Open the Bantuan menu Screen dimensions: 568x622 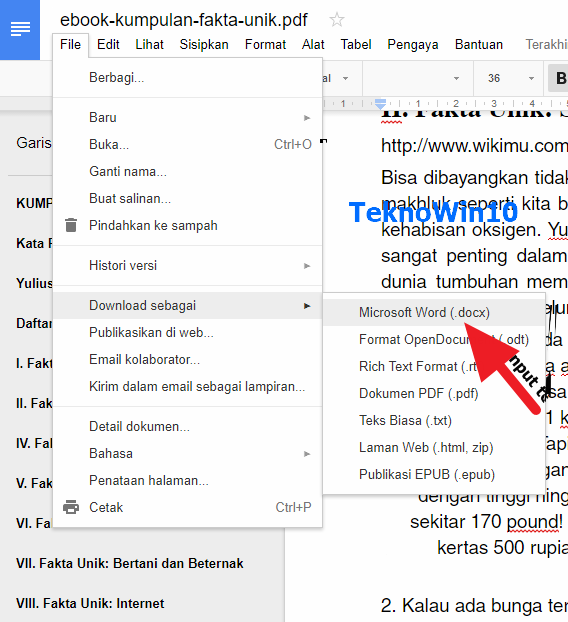pos(479,44)
